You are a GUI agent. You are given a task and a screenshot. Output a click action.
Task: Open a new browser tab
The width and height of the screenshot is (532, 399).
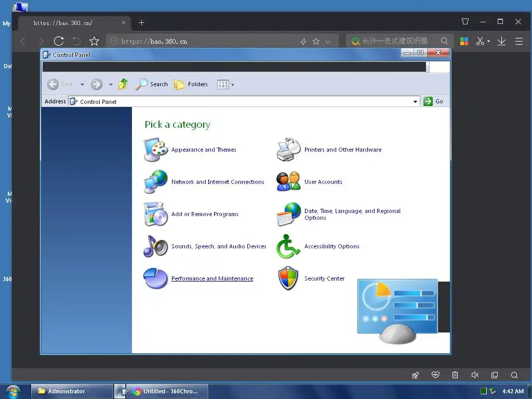click(x=141, y=23)
